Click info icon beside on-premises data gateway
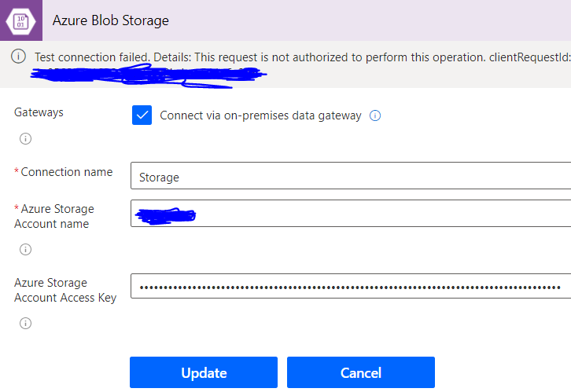Image resolution: width=571 pixels, height=392 pixels. 375,115
